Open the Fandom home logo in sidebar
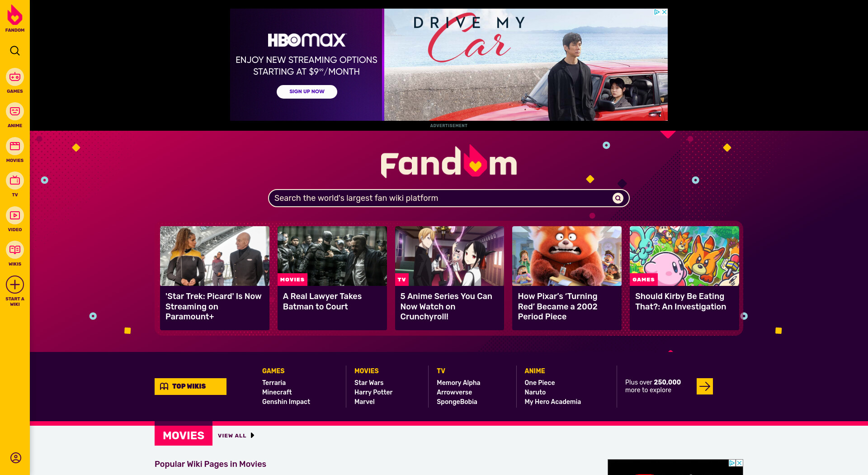The image size is (868, 475). [x=15, y=19]
